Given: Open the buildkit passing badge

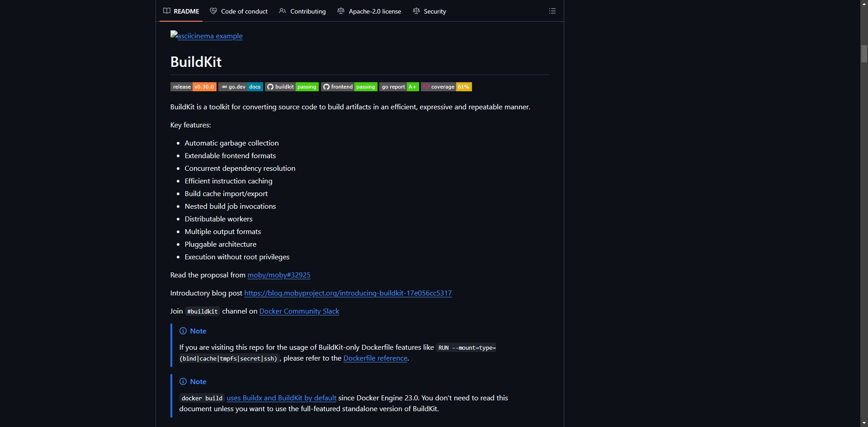Looking at the screenshot, I should 292,87.
